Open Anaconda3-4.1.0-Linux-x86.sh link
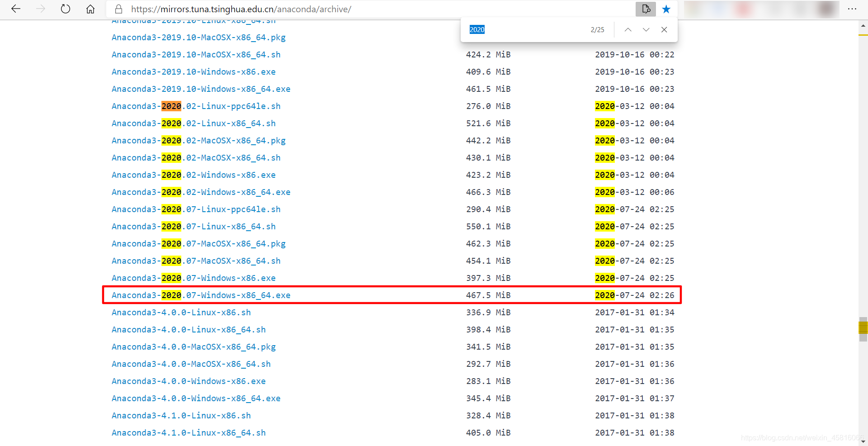Screen dimensions: 868x446 181,416
